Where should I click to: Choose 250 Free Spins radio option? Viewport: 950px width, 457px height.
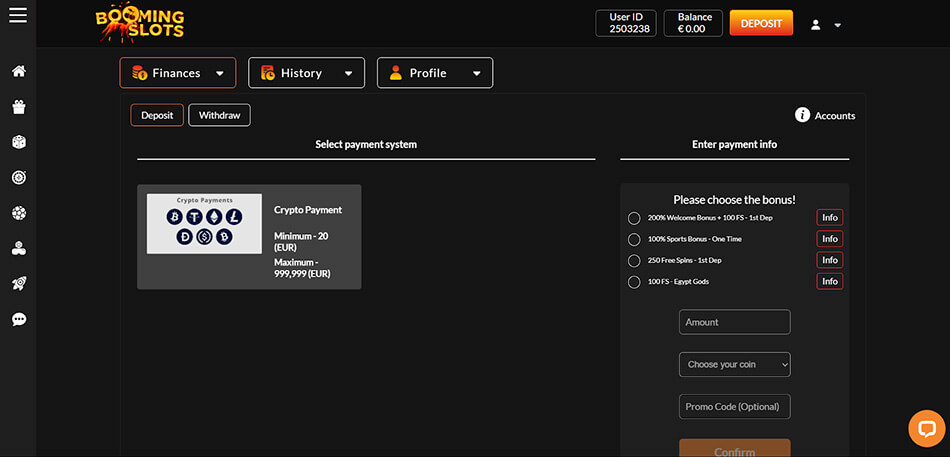point(634,261)
